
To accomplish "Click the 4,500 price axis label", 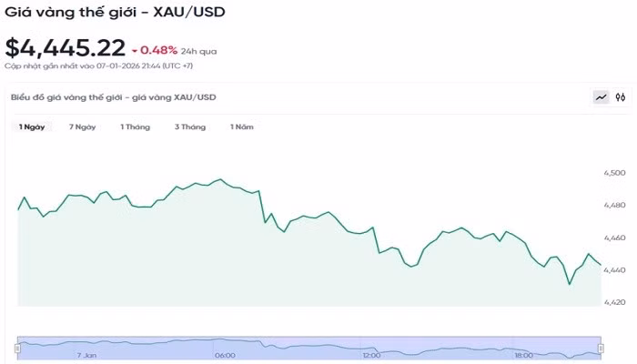I will coord(614,172).
